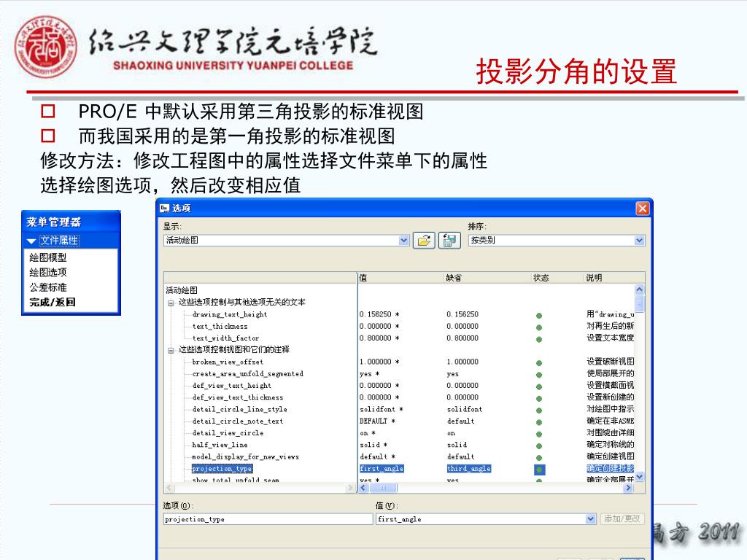Save the current display settings with the disk icon
Image resolution: width=747 pixels, height=560 pixels.
click(x=449, y=240)
